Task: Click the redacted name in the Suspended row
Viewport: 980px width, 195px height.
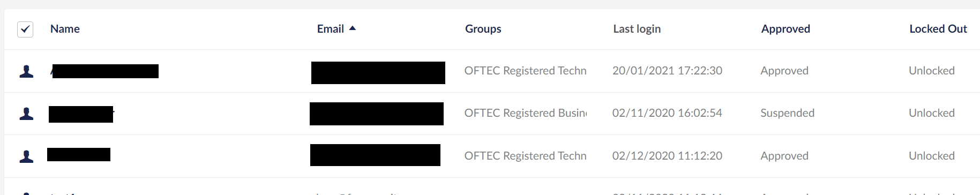Action: coord(81,114)
